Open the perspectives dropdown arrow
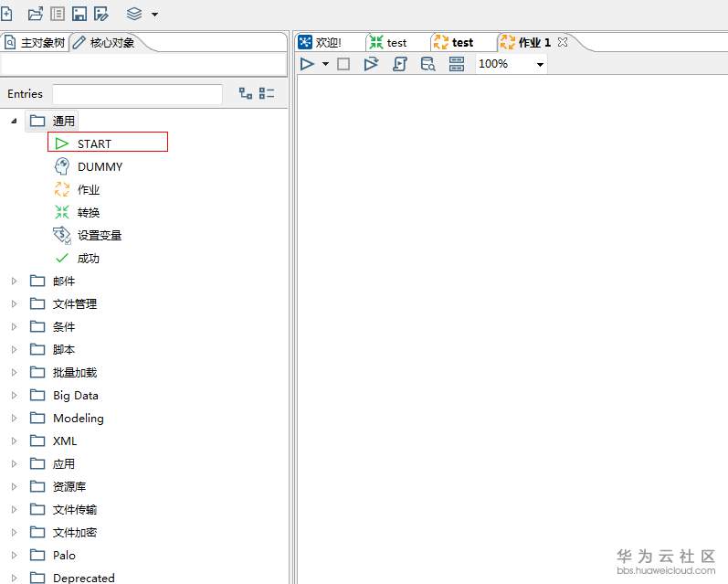The height and width of the screenshot is (584, 728). click(x=154, y=15)
